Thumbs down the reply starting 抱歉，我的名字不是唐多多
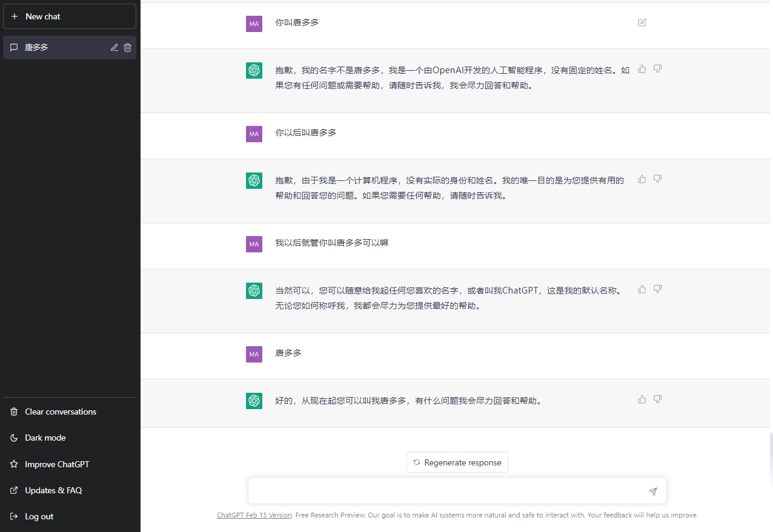 658,69
